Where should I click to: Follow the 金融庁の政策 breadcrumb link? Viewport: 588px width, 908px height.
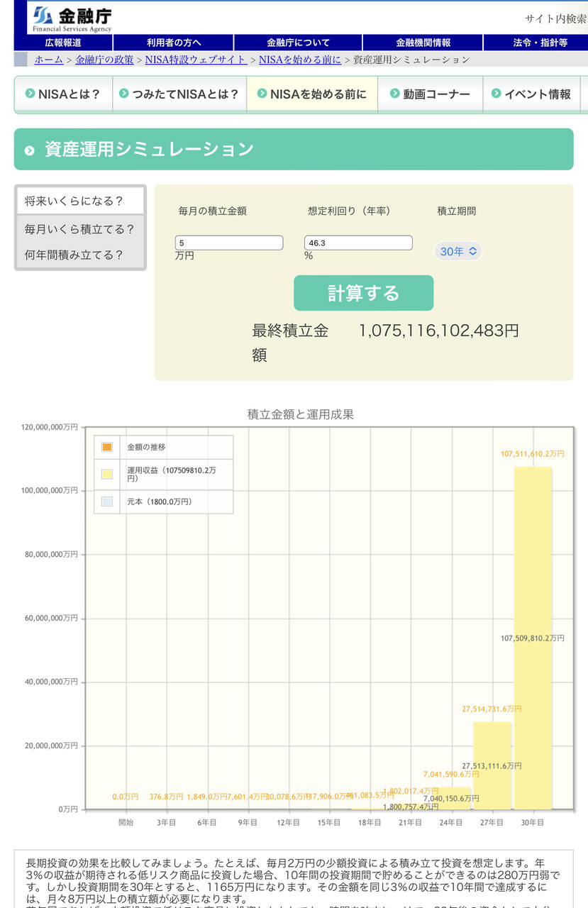pyautogui.click(x=104, y=60)
